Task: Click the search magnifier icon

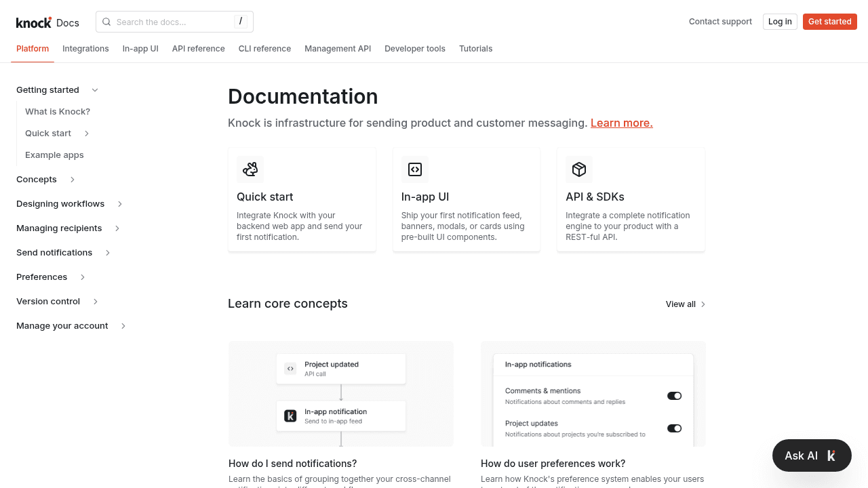Action: [106, 22]
